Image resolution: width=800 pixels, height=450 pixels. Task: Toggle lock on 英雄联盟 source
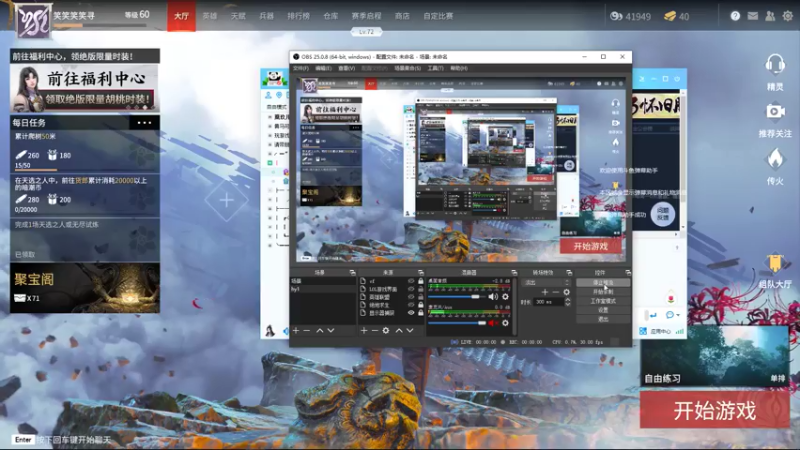coord(420,297)
